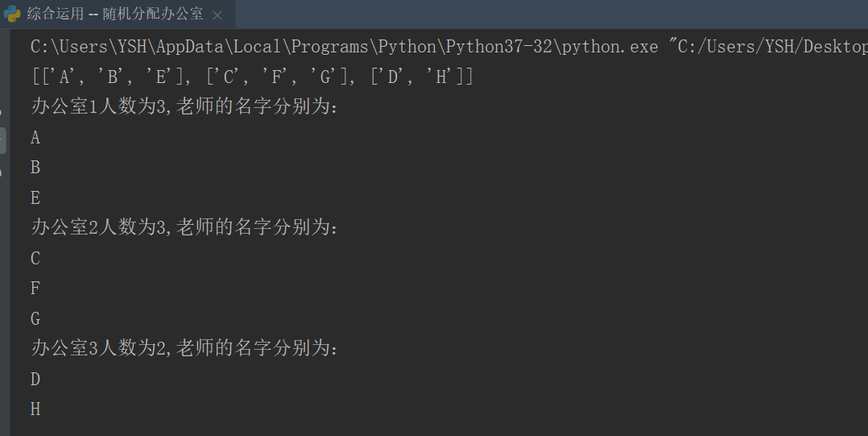Place the cursor on output line G
This screenshot has width=868, height=436.
pyautogui.click(x=35, y=318)
